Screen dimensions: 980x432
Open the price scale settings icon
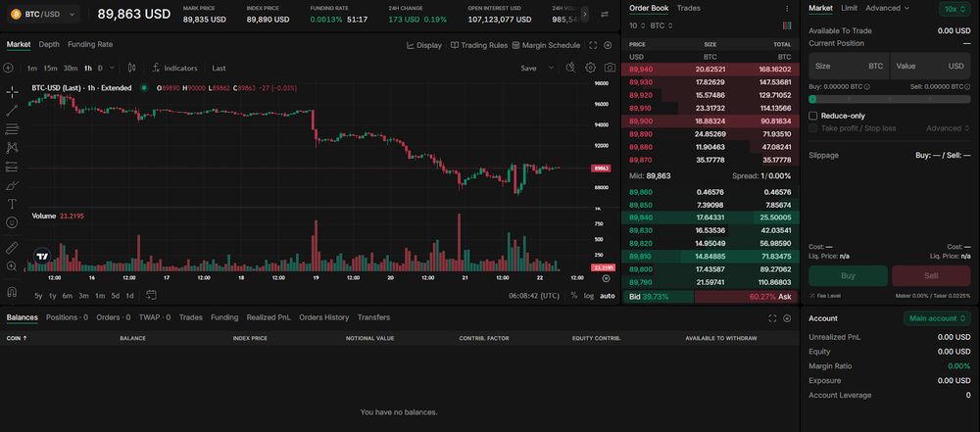click(606, 279)
